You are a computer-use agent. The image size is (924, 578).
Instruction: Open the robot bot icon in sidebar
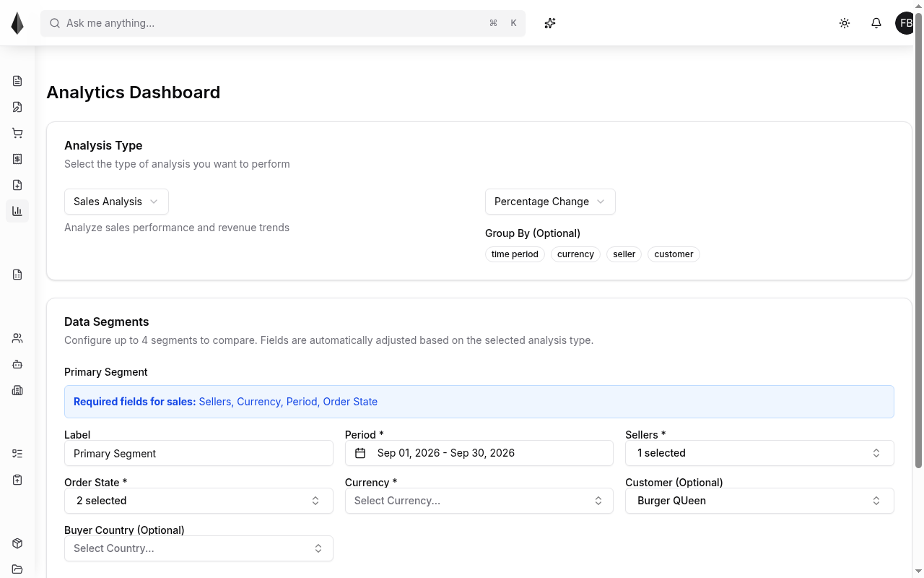(x=17, y=364)
